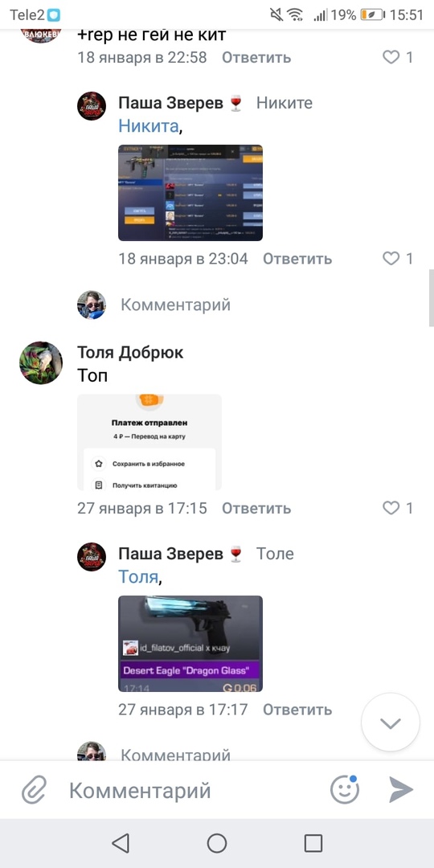434x868 pixels.
Task: Open the mentioned name Толя link
Action: pyautogui.click(x=138, y=577)
